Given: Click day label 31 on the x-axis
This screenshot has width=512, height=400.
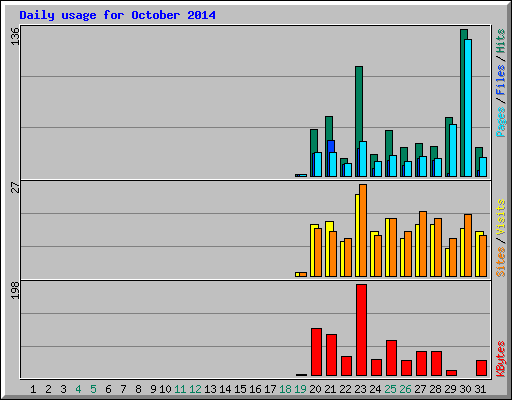Looking at the screenshot, I should (x=480, y=389).
